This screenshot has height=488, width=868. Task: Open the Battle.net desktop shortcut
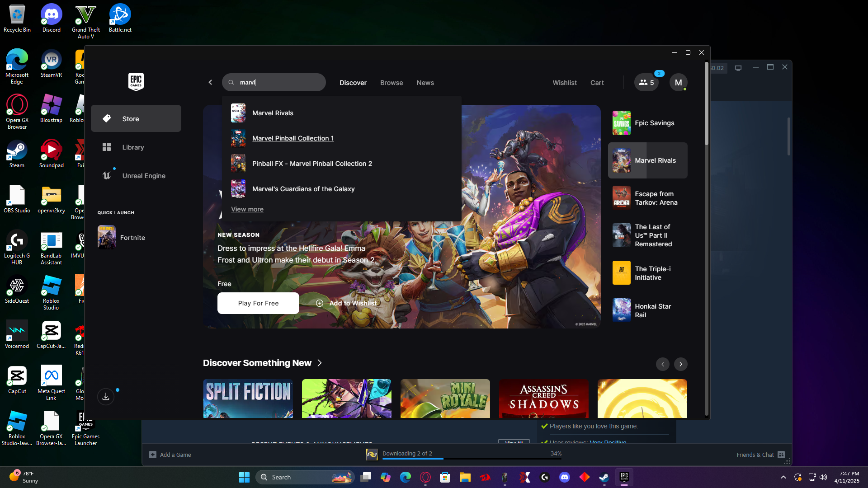(x=120, y=19)
